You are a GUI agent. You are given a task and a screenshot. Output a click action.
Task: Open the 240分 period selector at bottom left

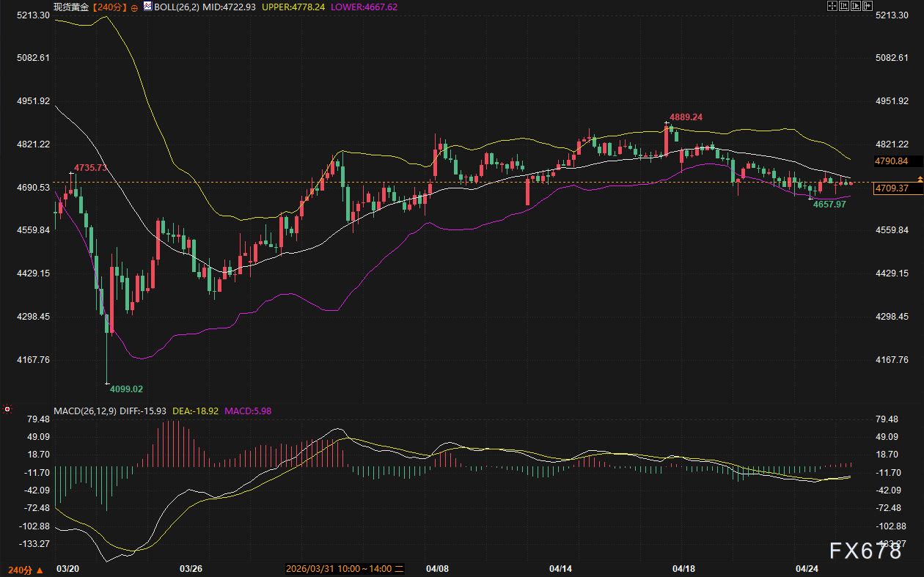coord(25,569)
